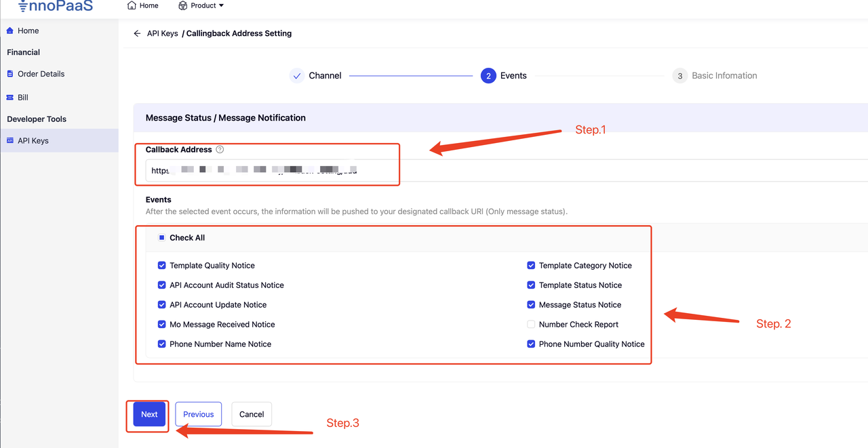Click the Order Details sidebar icon
The width and height of the screenshot is (868, 448).
pyautogui.click(x=10, y=74)
